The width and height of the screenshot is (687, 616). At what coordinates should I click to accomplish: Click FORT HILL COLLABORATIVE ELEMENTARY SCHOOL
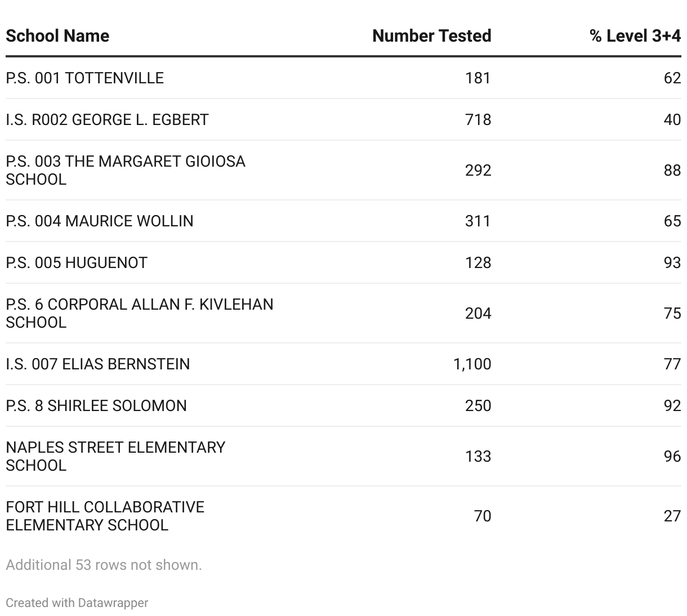(x=105, y=516)
